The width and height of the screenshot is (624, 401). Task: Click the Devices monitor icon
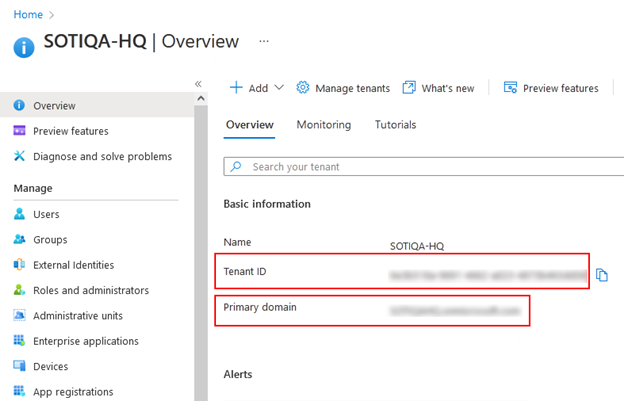click(19, 366)
